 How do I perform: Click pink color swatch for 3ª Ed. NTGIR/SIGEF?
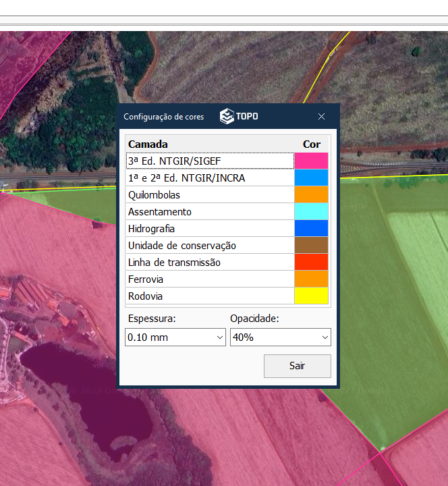tap(311, 161)
